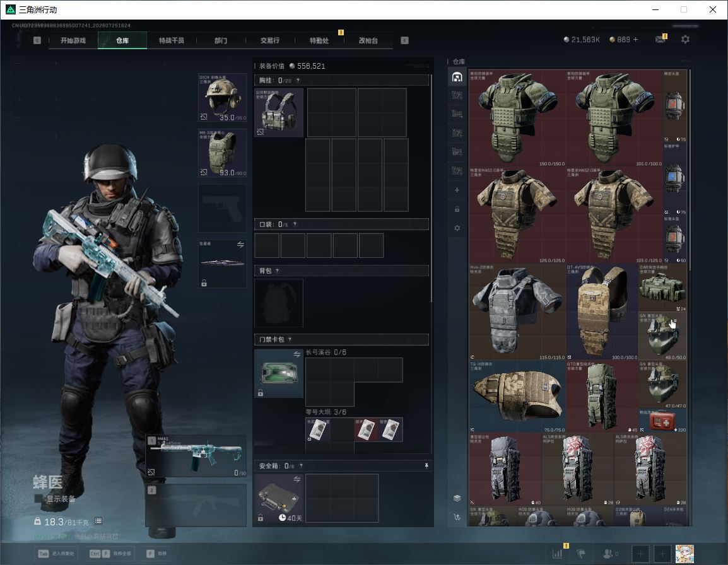Open the 特勤处 tab
728x565 pixels.
coord(319,40)
